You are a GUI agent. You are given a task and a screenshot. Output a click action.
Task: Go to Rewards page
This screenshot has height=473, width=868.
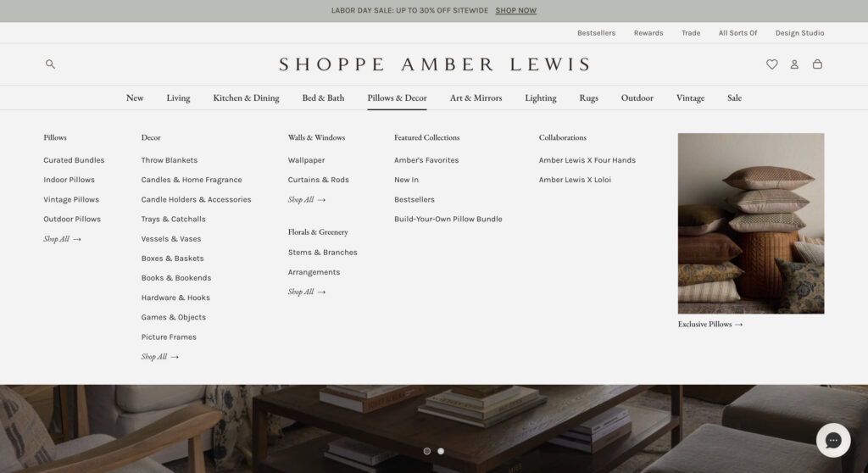pyautogui.click(x=648, y=33)
